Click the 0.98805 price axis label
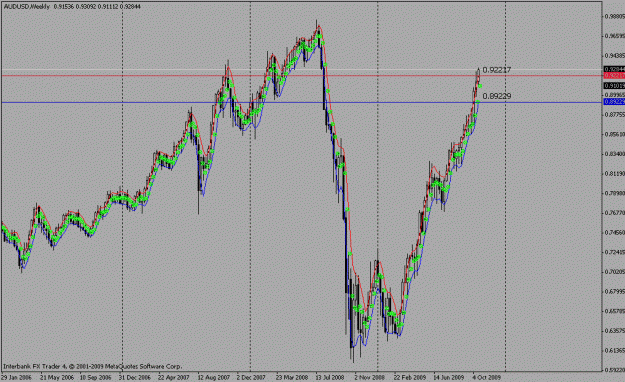 tap(615, 16)
